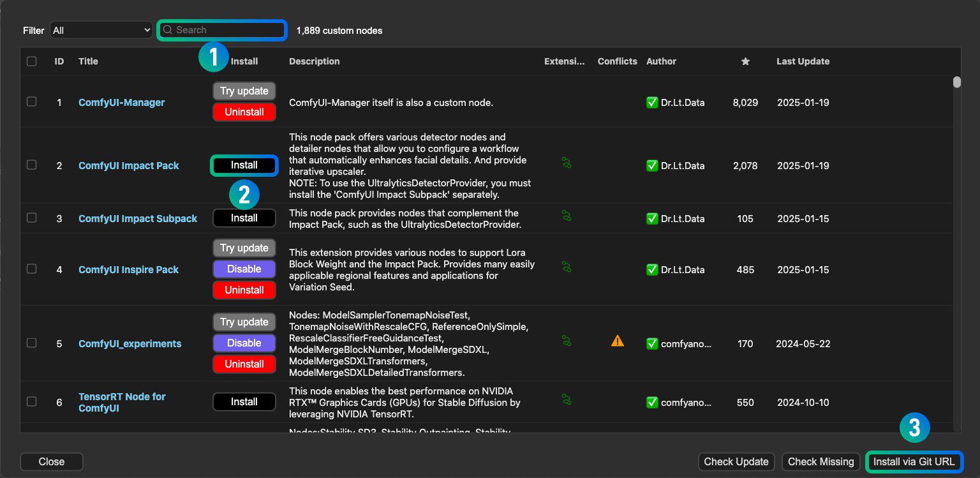Open the extension link icon for ComfyUI Impact Subpack

[x=566, y=216]
